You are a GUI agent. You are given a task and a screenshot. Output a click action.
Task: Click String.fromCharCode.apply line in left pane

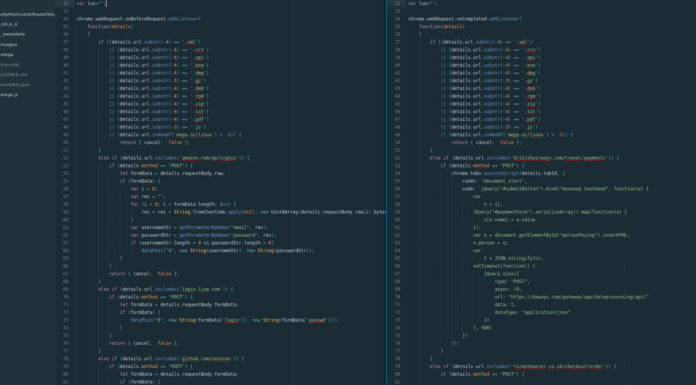point(263,212)
